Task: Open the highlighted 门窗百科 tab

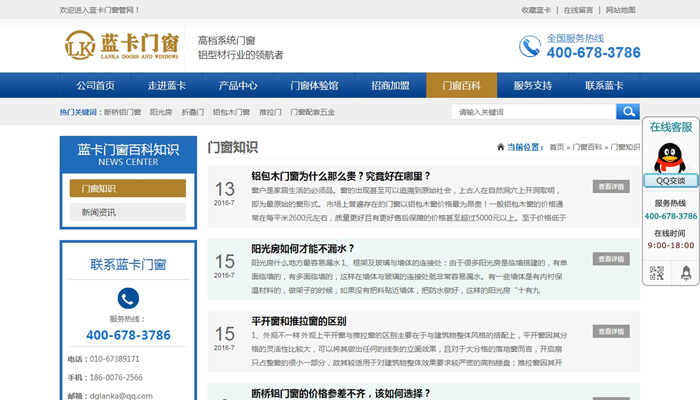Action: [462, 85]
